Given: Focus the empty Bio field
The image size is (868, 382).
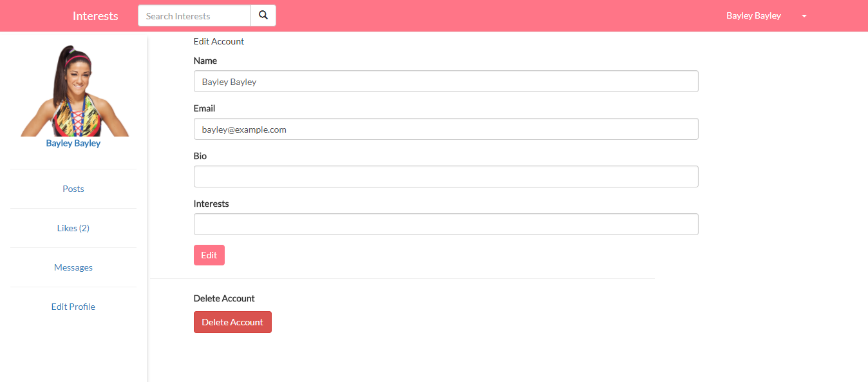Looking at the screenshot, I should (446, 177).
